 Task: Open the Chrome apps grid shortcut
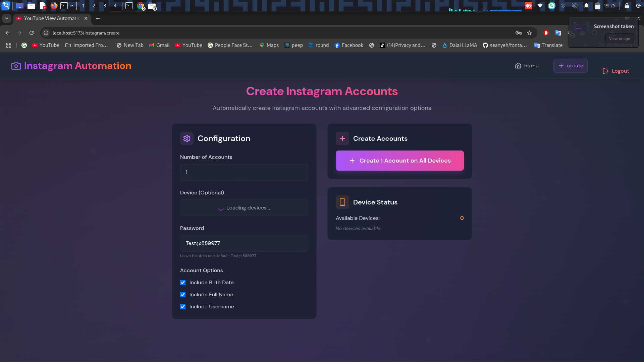point(9,45)
